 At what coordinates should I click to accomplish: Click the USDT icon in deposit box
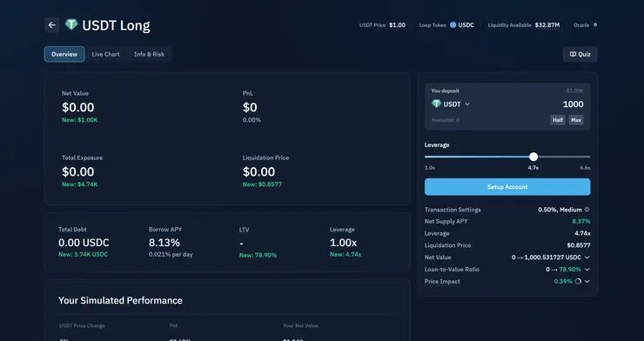tap(436, 104)
